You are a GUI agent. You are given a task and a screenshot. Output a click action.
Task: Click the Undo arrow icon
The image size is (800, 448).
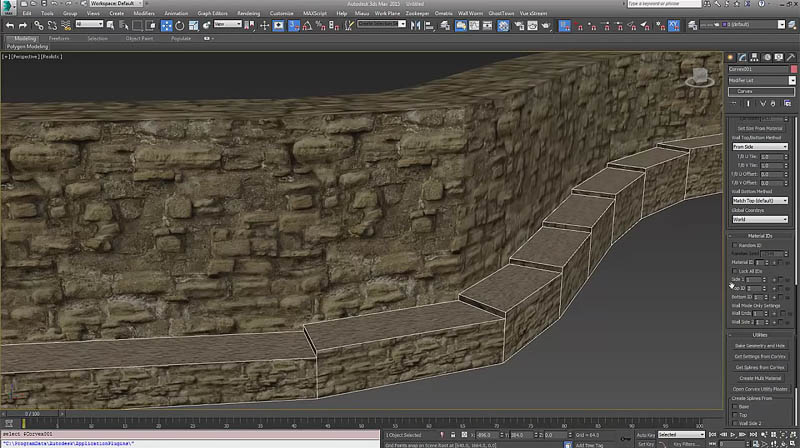[x=10, y=24]
